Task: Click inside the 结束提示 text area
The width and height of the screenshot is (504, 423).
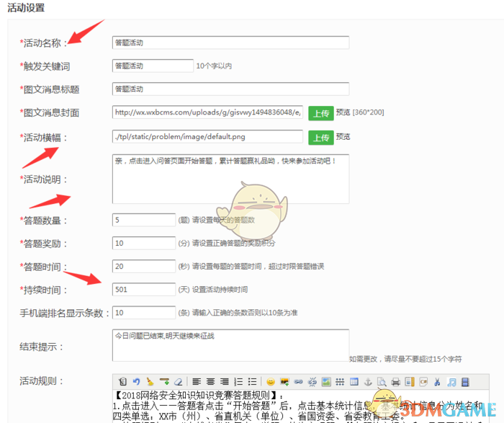Action: [x=230, y=345]
